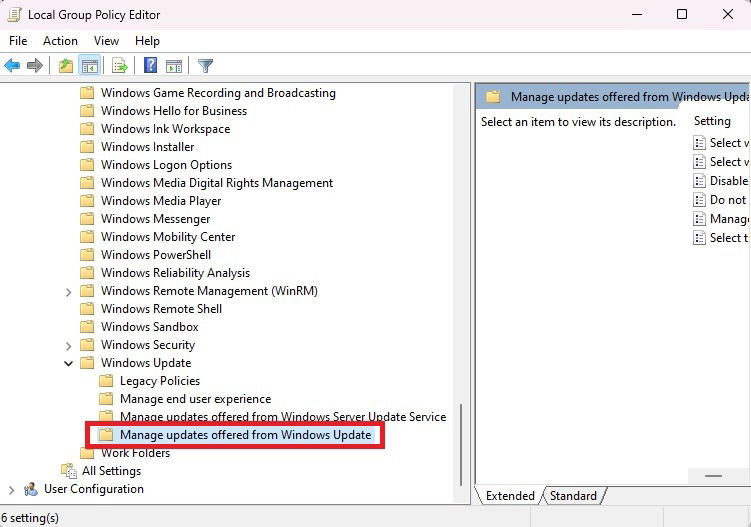751x527 pixels.
Task: Select the Windows PowerShell folder
Action: 156,255
